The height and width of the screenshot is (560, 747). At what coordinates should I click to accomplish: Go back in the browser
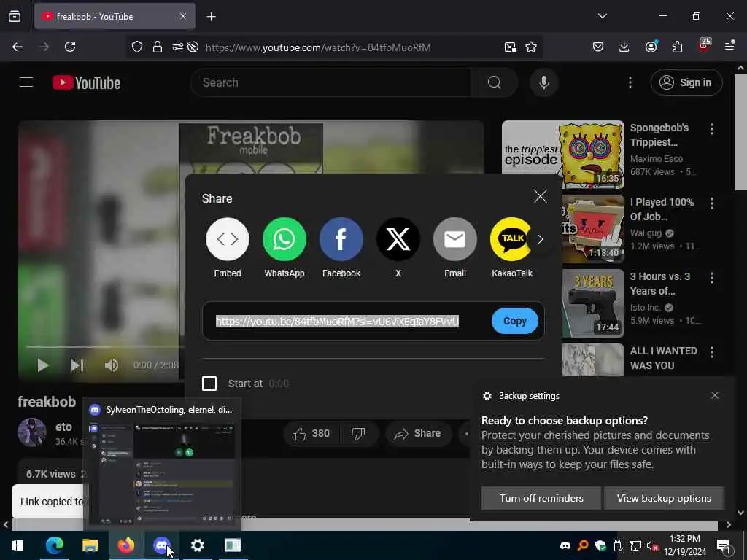pyautogui.click(x=18, y=47)
